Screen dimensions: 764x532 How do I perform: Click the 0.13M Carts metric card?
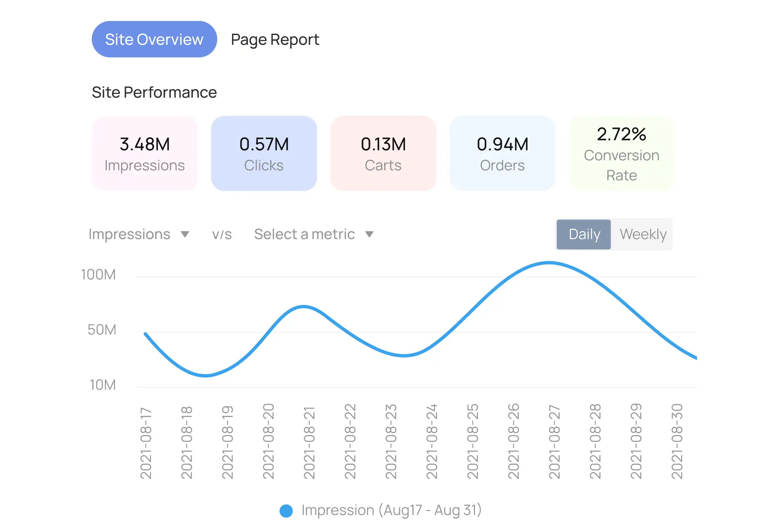tap(383, 153)
